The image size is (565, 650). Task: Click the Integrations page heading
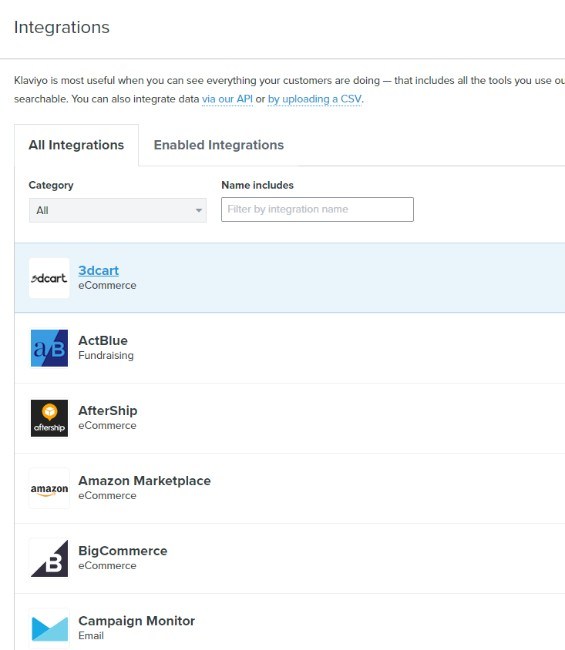coord(62,27)
